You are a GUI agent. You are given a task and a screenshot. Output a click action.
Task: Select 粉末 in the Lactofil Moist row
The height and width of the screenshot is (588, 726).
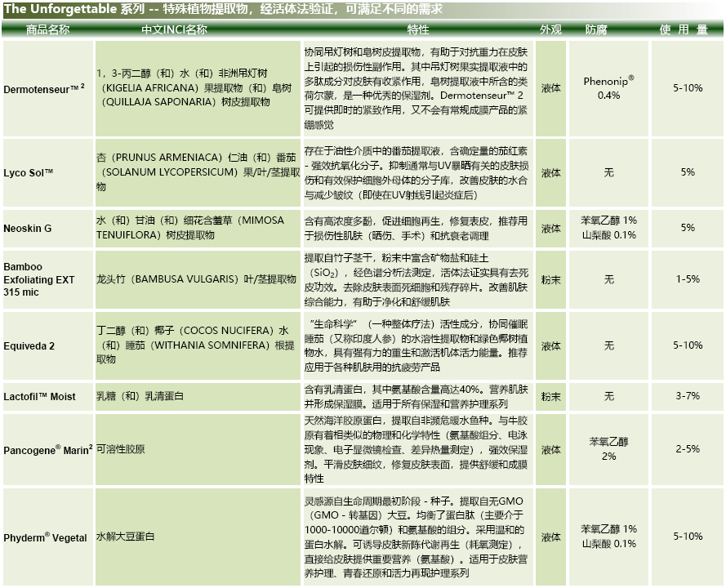pos(551,397)
